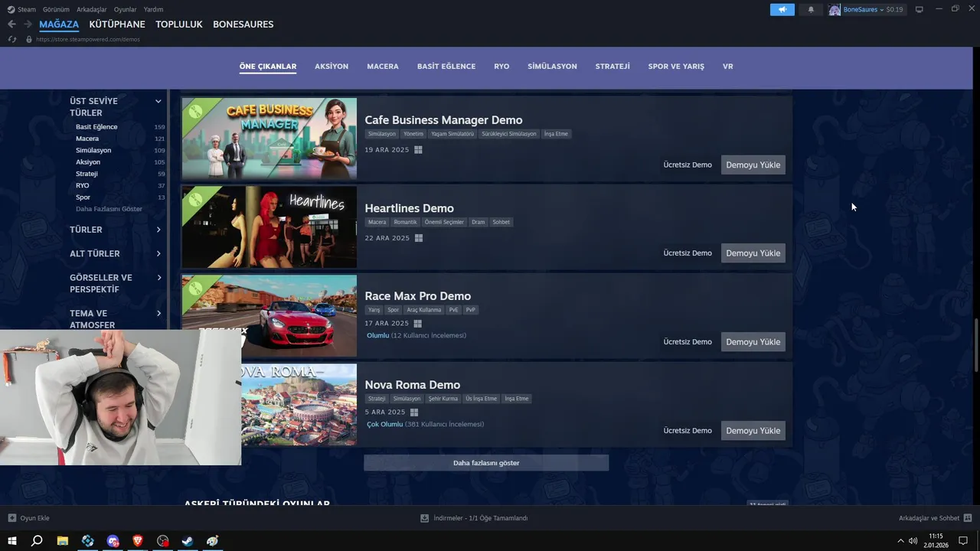Open the Arkadaşlar menu
Viewport: 980px width, 551px height.
(92, 10)
